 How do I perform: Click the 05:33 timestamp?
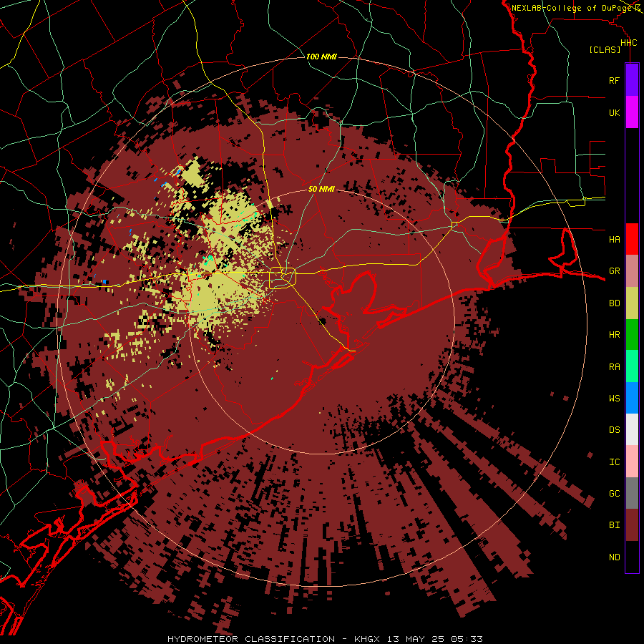466,639
